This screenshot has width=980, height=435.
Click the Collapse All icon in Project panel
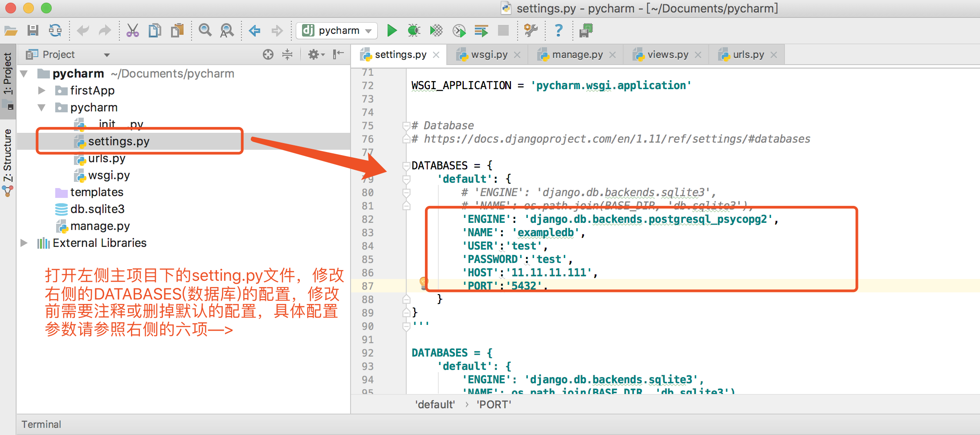pyautogui.click(x=288, y=54)
